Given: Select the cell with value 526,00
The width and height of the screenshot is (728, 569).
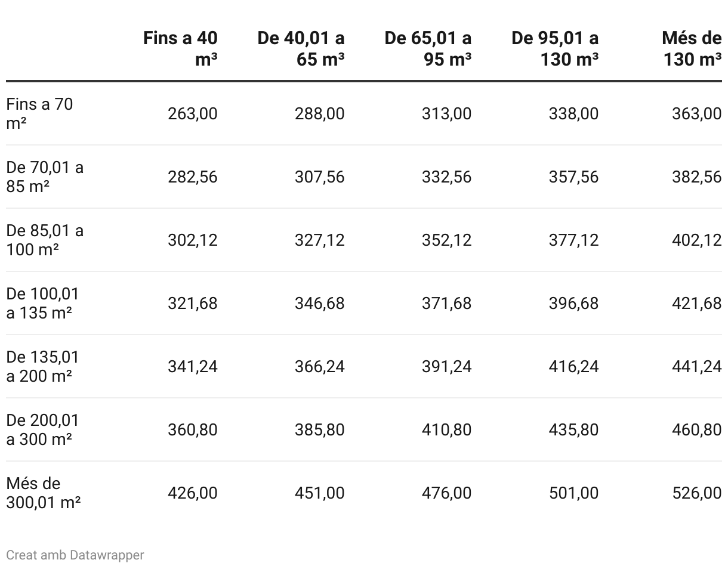Looking at the screenshot, I should [696, 493].
